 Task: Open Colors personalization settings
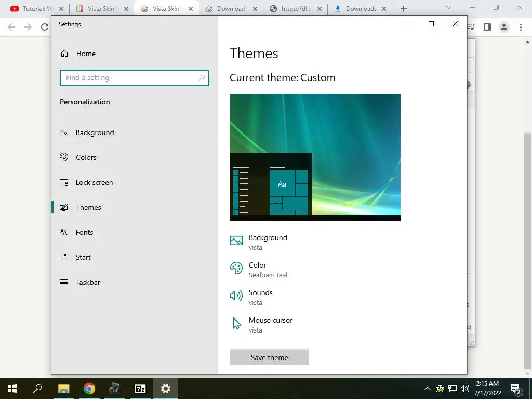pos(135,157)
